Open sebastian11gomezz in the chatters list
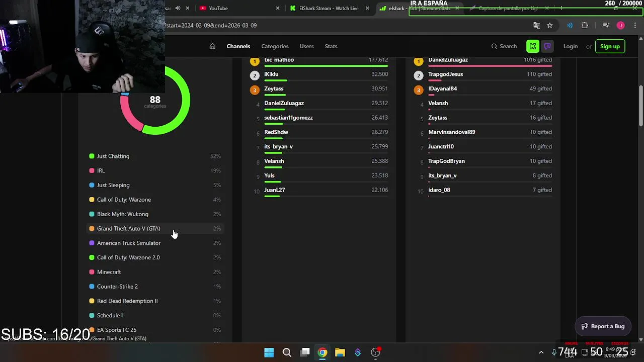Viewport: 644px width, 362px height. [x=288, y=118]
